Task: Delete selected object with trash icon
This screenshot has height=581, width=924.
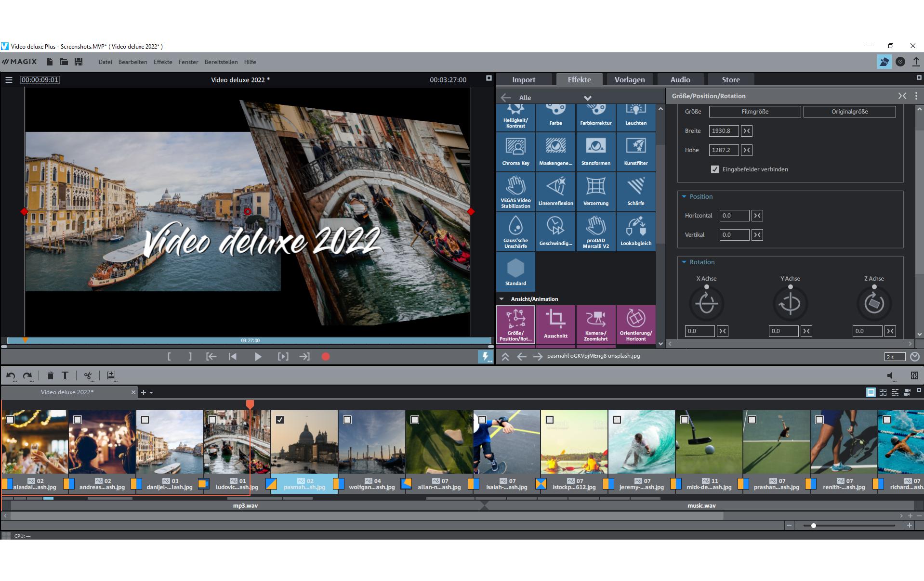Action: [51, 375]
